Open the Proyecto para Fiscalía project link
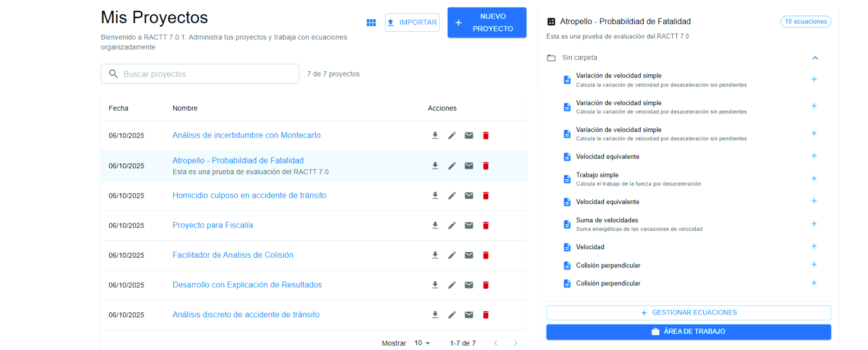Screen dimensions: 868x350 (213, 225)
